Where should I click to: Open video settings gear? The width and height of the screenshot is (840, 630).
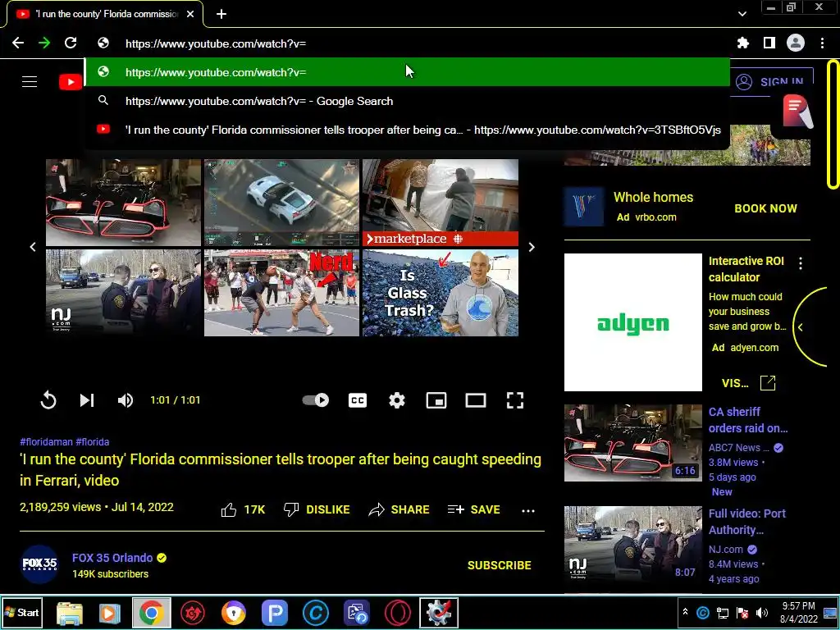tap(397, 400)
